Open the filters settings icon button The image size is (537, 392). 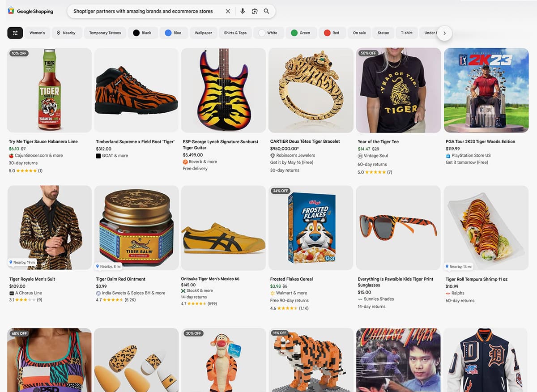(15, 33)
